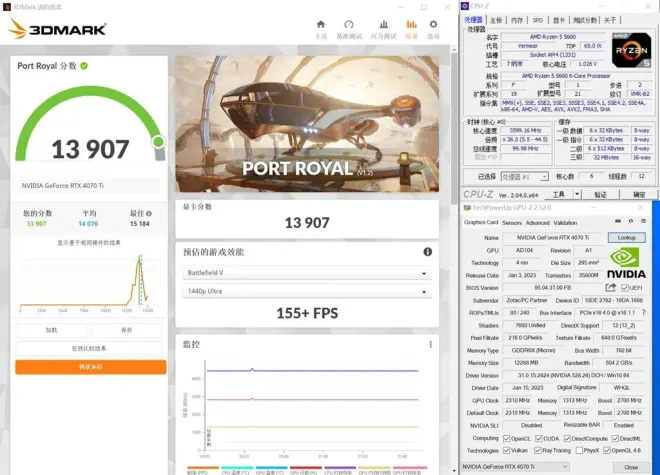Open the monitoring panel three-dot menu
660x475 pixels.
[428, 344]
